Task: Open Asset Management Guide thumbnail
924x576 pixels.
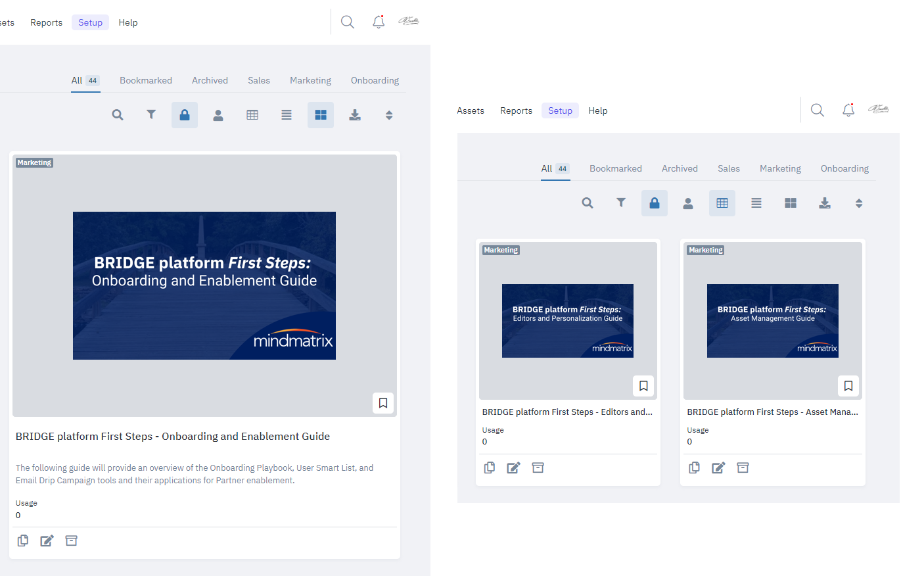Action: [773, 321]
